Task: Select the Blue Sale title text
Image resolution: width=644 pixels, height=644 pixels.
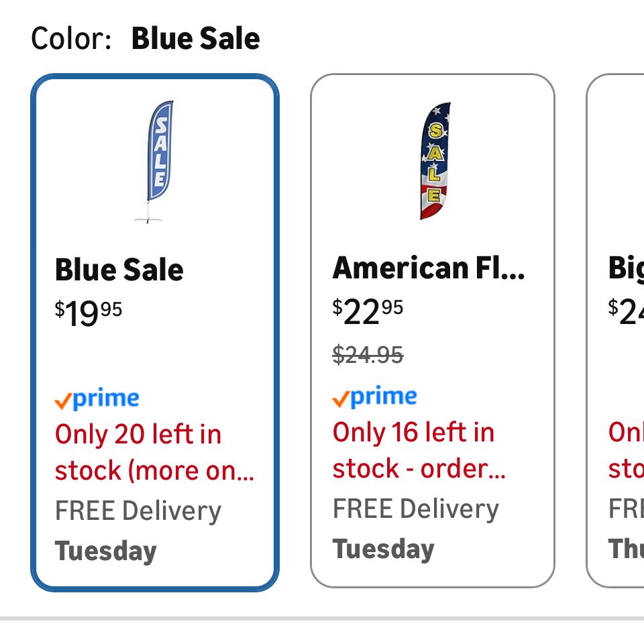Action: coord(119,270)
